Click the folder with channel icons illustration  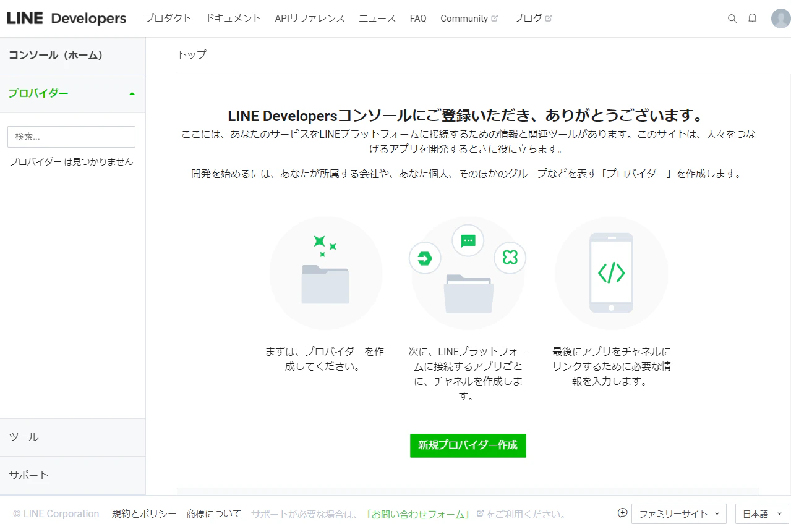pos(468,272)
